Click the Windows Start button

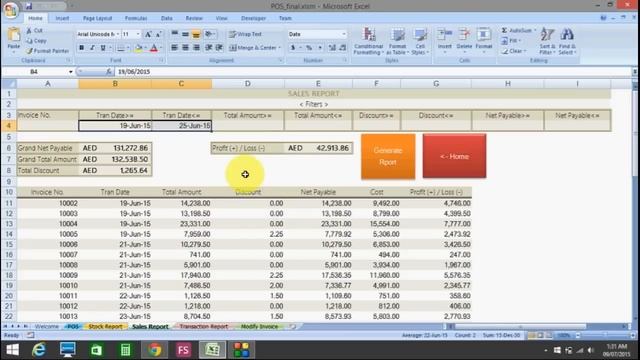tap(12, 350)
